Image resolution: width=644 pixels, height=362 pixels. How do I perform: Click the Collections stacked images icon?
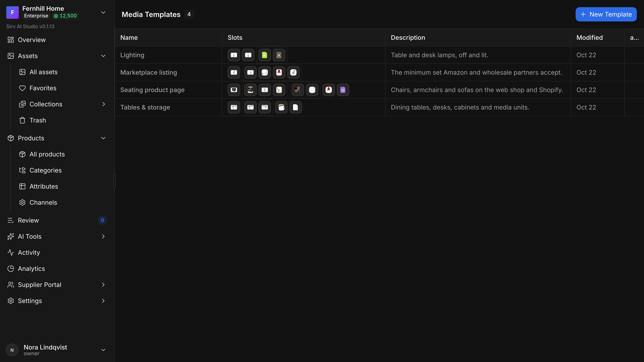[22, 104]
